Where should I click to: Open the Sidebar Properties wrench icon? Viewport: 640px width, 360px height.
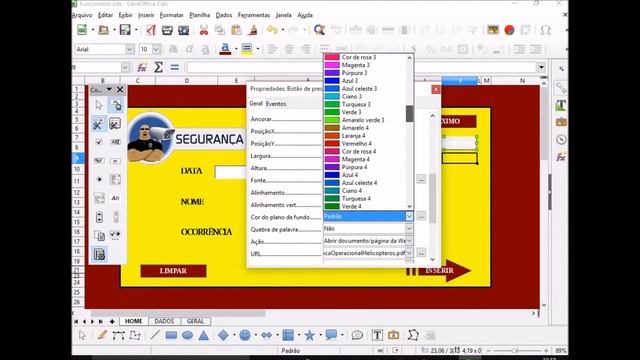561,87
